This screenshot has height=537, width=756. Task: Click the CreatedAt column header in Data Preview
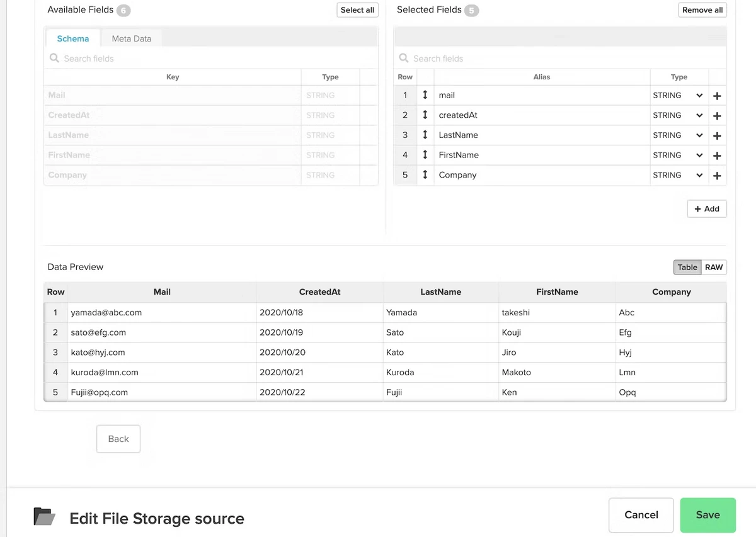pos(320,292)
